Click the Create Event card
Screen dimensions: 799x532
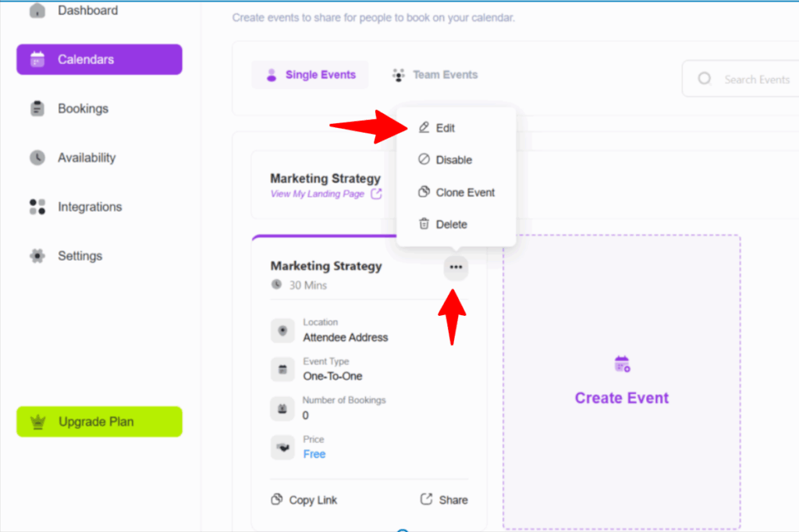click(x=621, y=382)
